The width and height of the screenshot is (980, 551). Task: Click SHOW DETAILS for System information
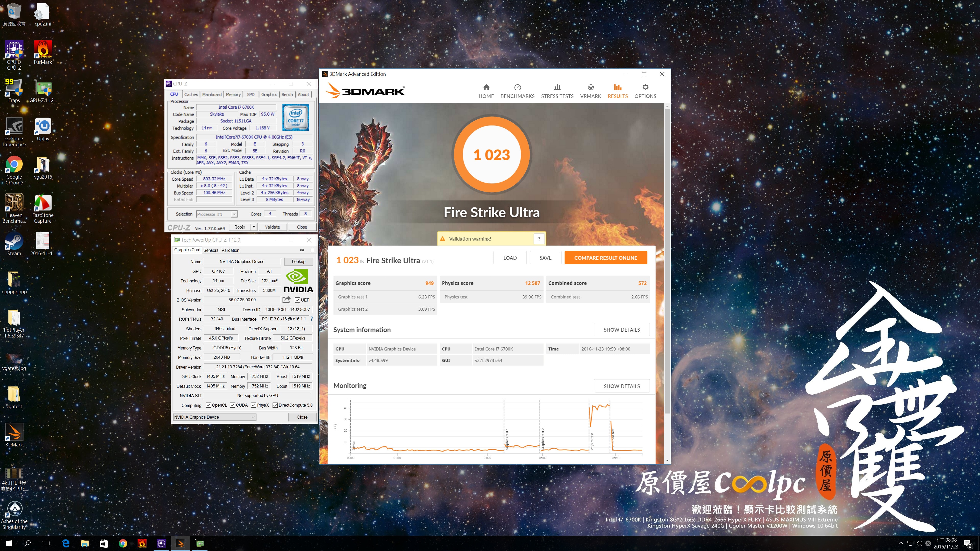pos(622,330)
